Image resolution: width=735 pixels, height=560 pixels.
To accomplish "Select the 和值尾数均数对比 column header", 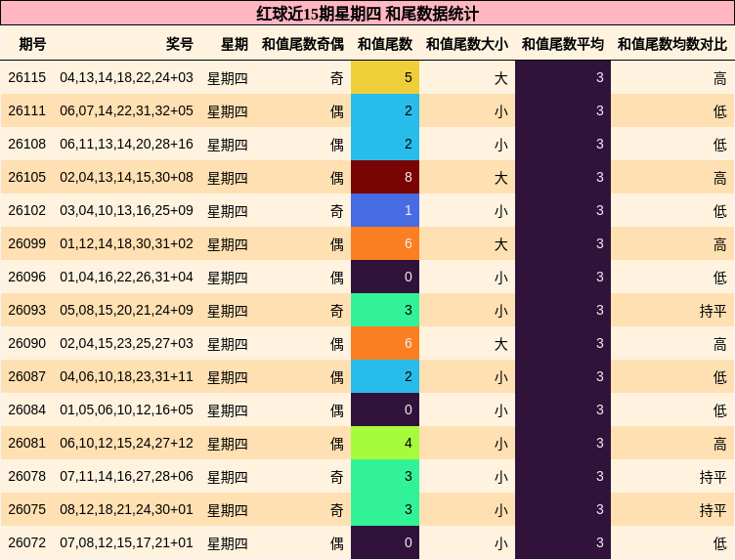I will point(672,45).
